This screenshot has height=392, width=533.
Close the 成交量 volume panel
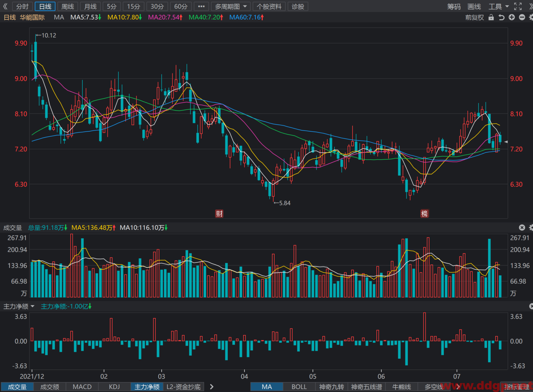pyautogui.click(x=522, y=227)
